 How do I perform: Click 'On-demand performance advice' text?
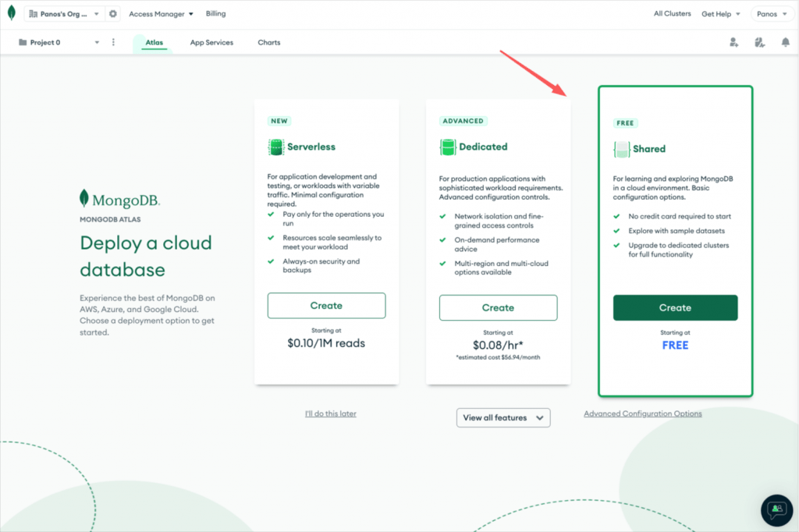(497, 244)
